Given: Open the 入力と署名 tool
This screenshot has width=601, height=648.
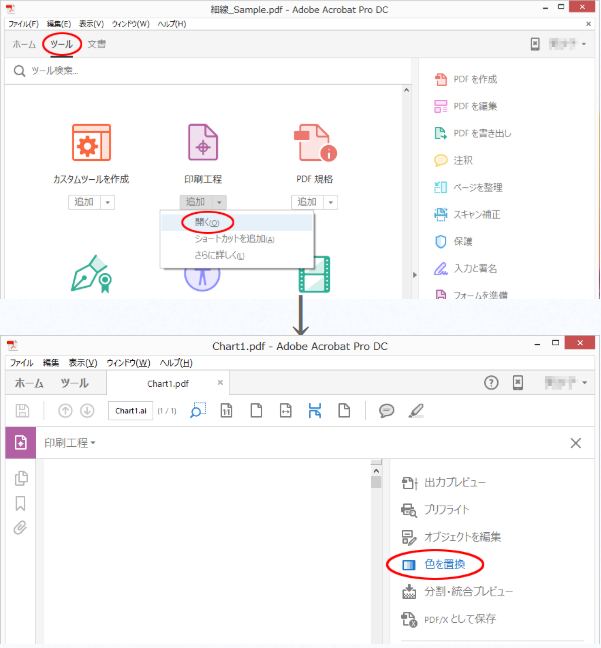Looking at the screenshot, I should [x=465, y=269].
